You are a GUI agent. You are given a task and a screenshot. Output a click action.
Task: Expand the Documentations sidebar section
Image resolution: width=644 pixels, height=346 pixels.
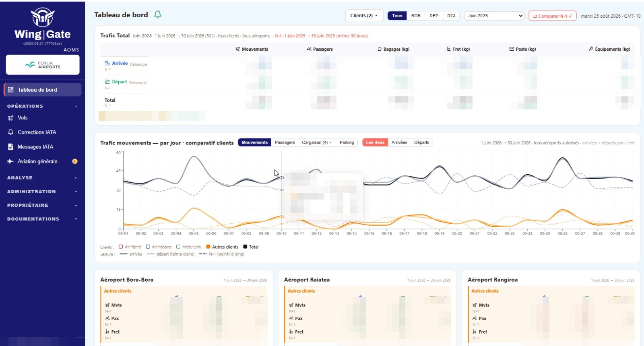coord(42,219)
